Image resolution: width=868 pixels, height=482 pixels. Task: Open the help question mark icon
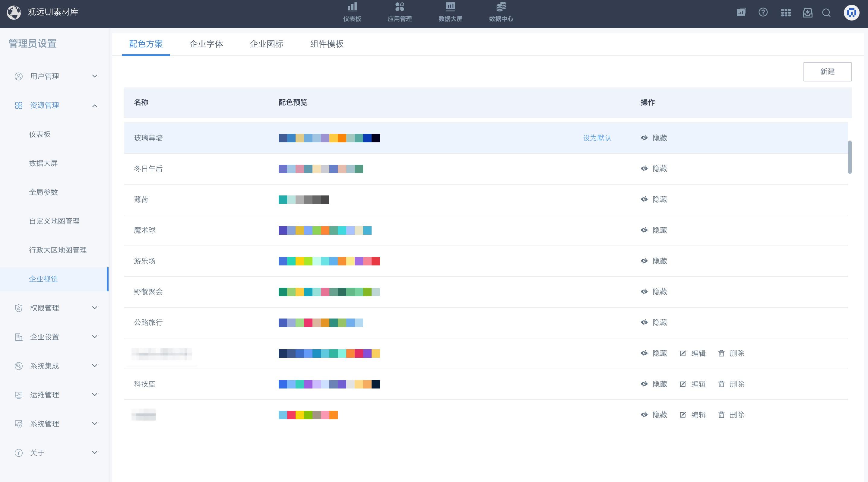(763, 12)
